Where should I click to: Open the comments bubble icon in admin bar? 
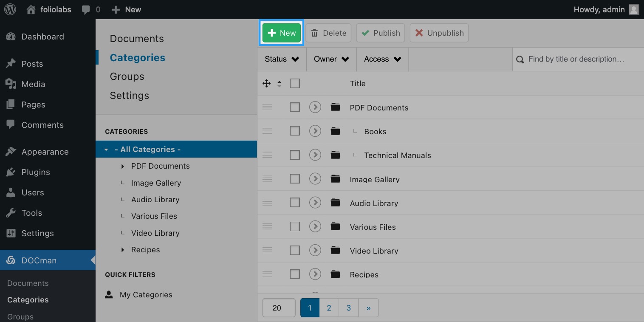86,10
